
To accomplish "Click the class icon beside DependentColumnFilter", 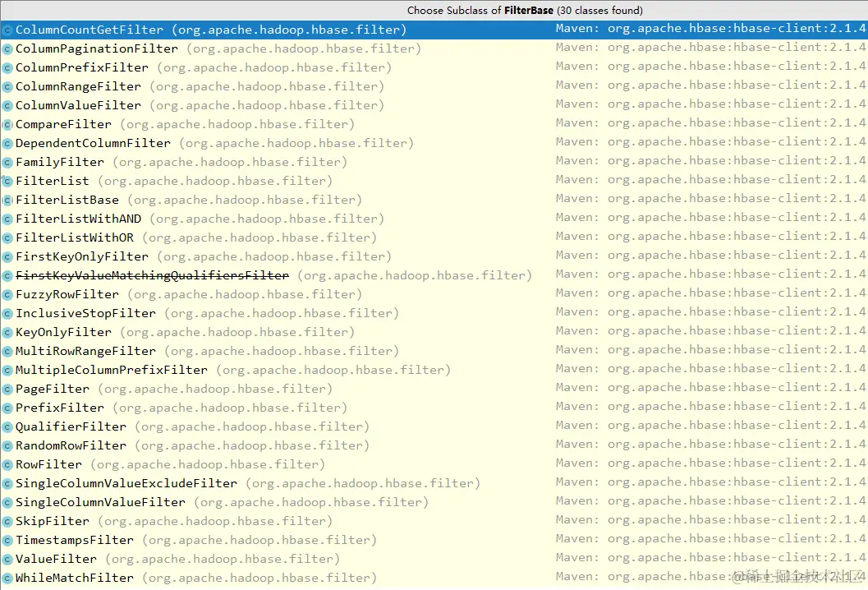I will click(x=7, y=144).
